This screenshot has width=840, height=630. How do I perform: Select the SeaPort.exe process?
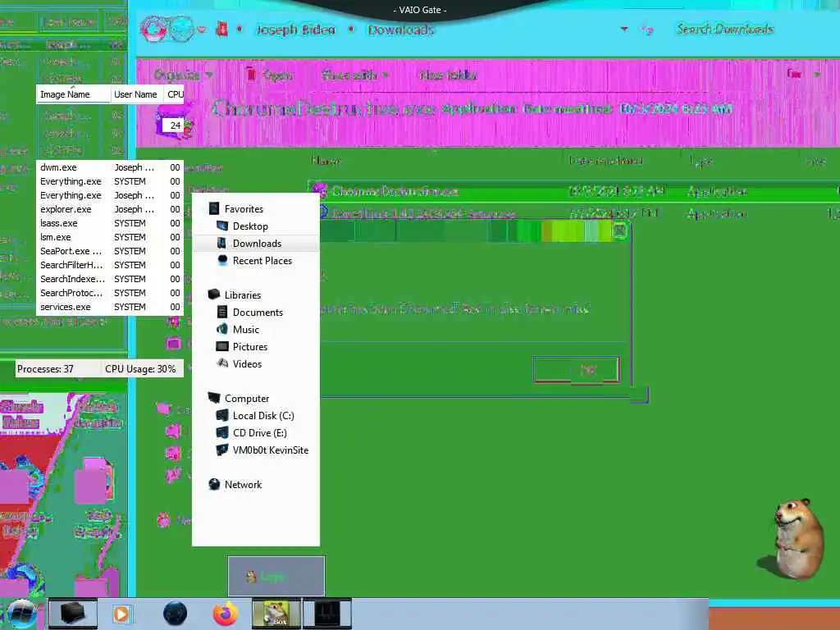click(110, 251)
